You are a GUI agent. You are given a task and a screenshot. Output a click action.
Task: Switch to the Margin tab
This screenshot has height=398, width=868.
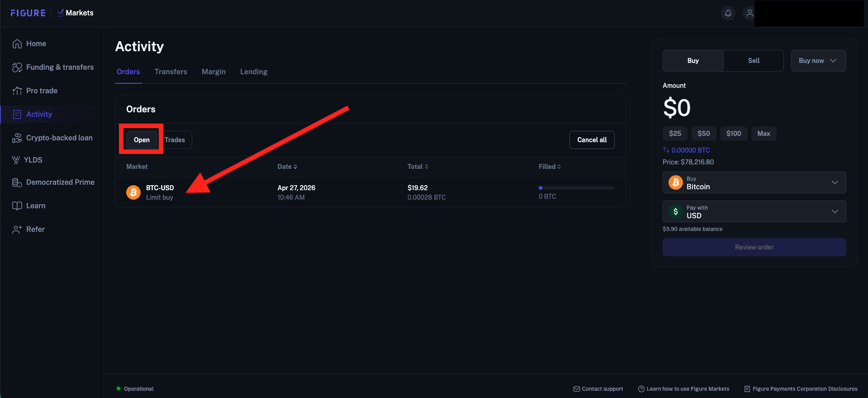tap(213, 72)
